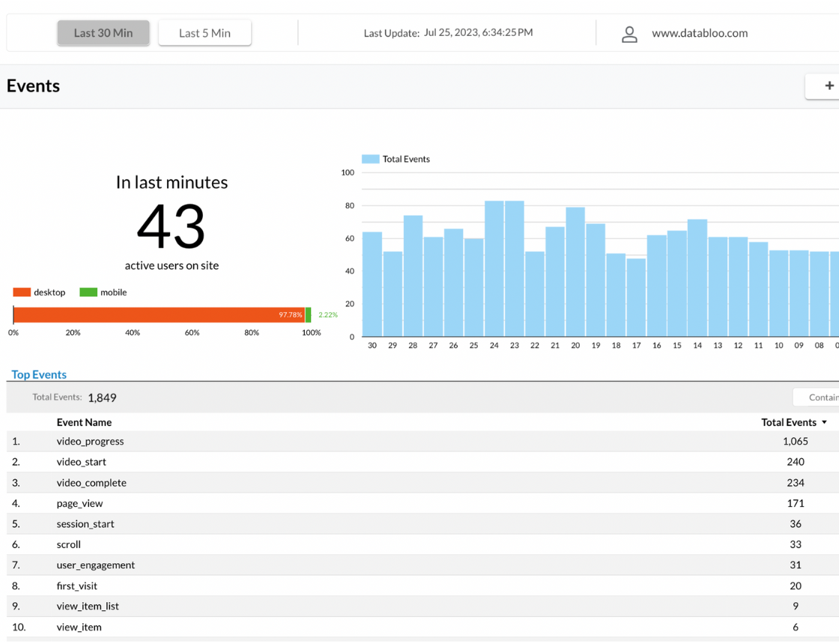Open the Top Events link
This screenshot has width=839, height=644.
click(39, 374)
